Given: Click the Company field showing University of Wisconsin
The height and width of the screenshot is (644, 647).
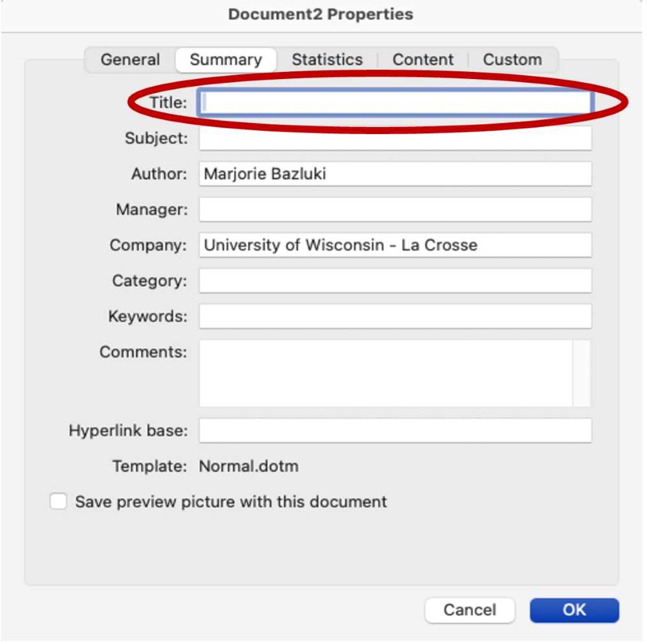Looking at the screenshot, I should (395, 245).
